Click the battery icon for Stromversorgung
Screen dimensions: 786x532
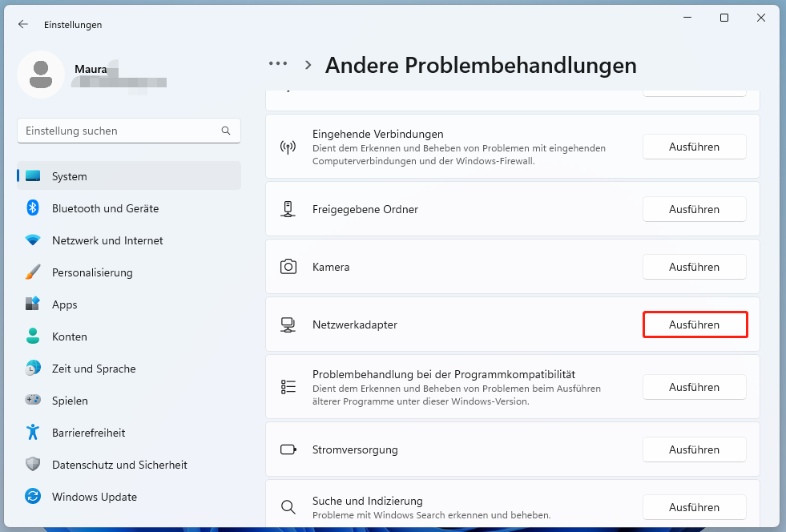pos(288,449)
